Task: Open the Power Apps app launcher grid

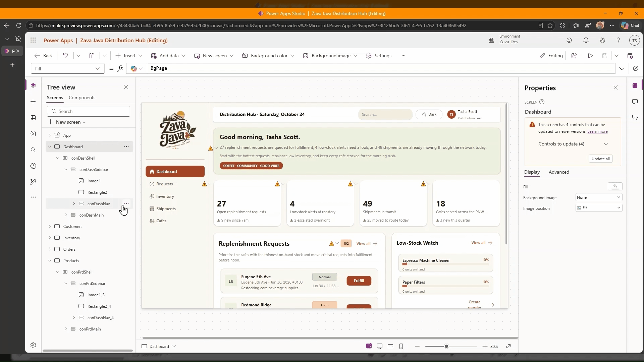Action: (33, 40)
